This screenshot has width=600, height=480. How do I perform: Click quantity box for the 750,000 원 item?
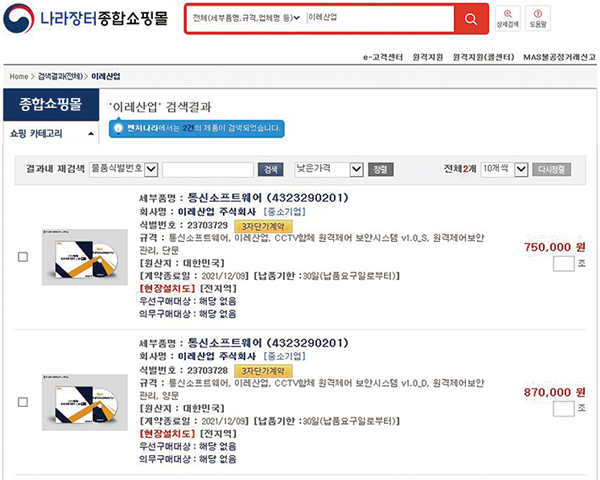coord(564,264)
